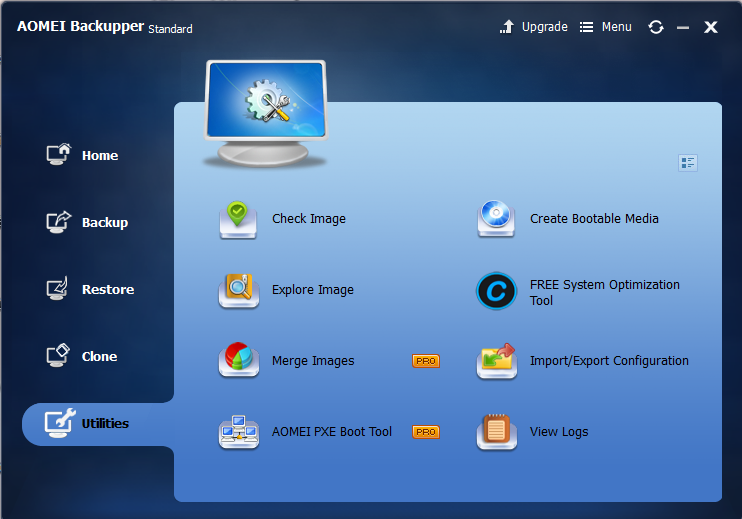Click the Utilities monitor illustration
The image size is (742, 519).
(266, 114)
